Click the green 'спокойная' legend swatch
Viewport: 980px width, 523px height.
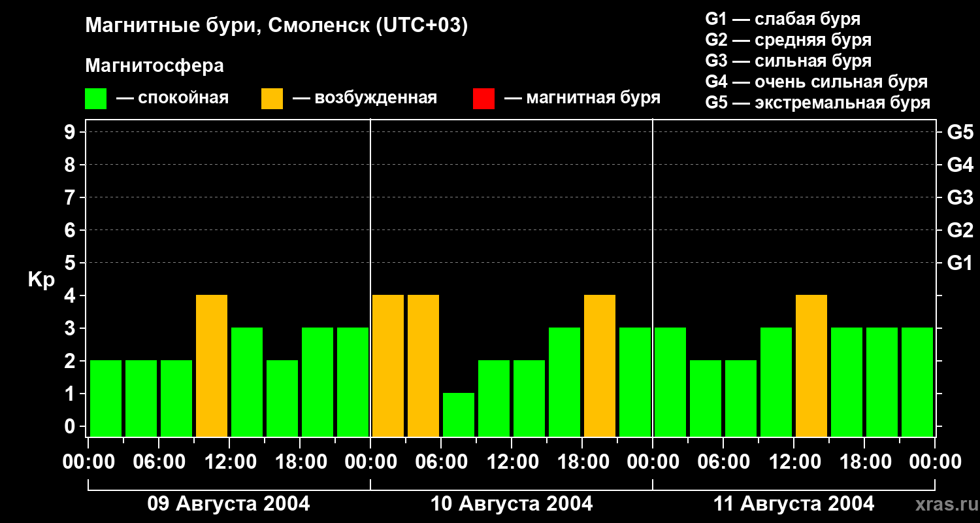point(95,99)
